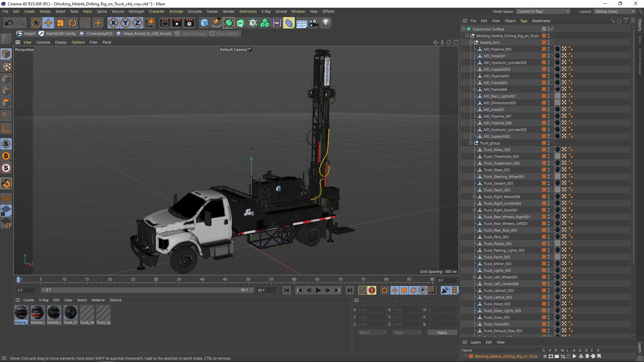This screenshot has height=362, width=644.
Task: Collapse the Truck_group hierarchy
Action: point(471,143)
